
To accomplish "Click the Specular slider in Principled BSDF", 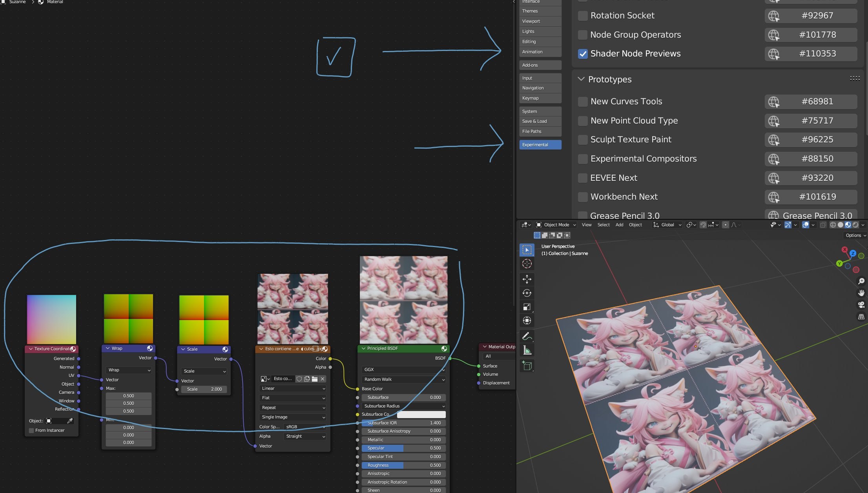I will click(x=403, y=448).
